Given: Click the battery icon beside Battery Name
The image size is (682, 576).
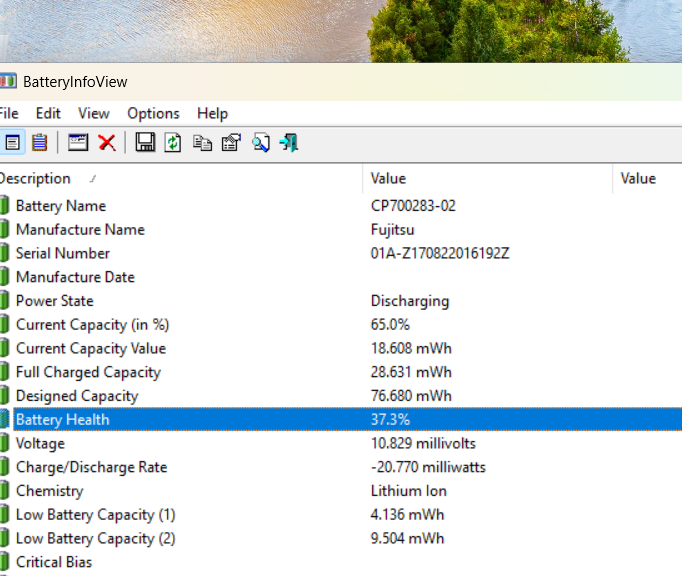Looking at the screenshot, I should pos(4,205).
